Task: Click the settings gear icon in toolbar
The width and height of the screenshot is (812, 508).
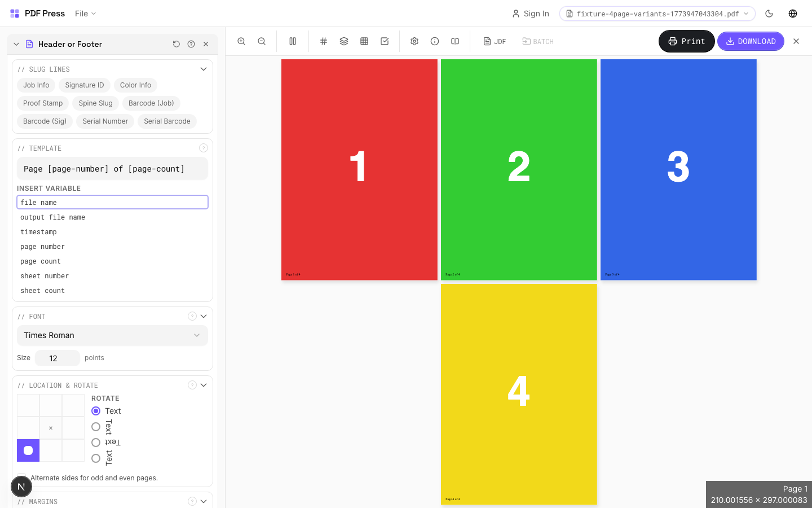Action: pos(414,41)
